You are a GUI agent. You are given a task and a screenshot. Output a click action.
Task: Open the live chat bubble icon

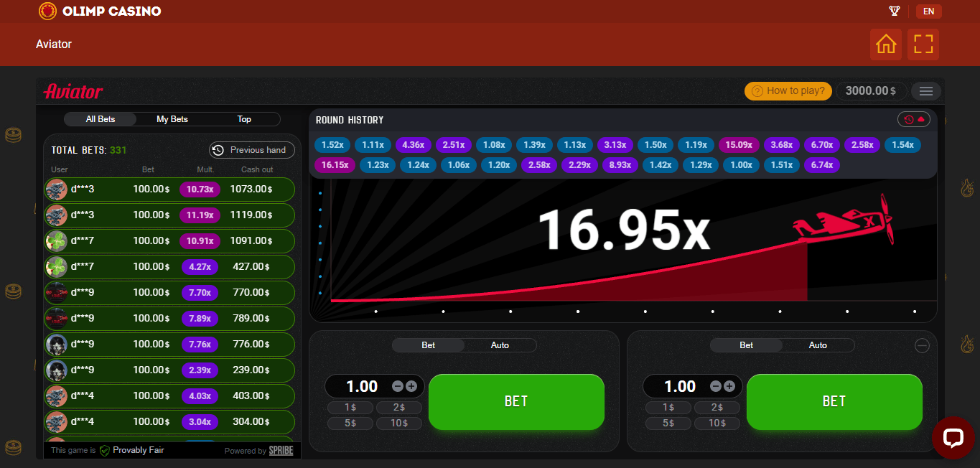953,437
